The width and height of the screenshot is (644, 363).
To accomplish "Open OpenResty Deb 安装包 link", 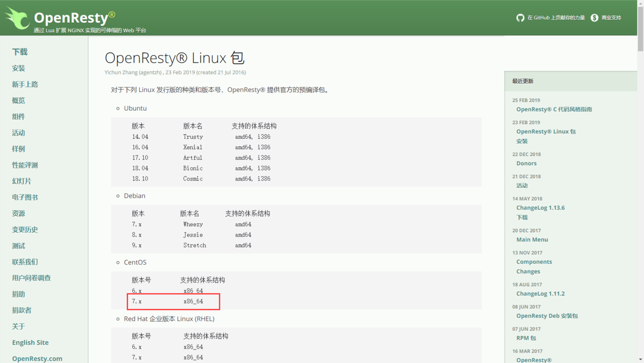I will (547, 316).
